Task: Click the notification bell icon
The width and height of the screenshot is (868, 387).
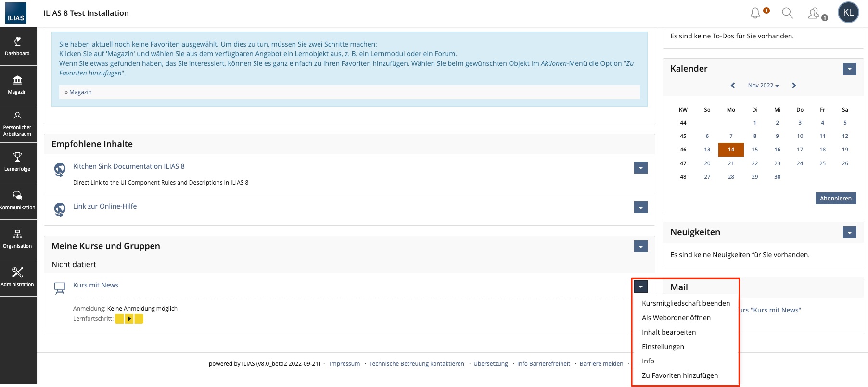Action: pyautogui.click(x=755, y=13)
